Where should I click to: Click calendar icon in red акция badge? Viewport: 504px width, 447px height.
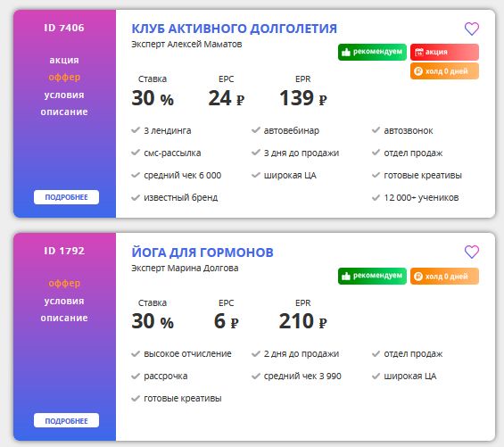point(418,52)
